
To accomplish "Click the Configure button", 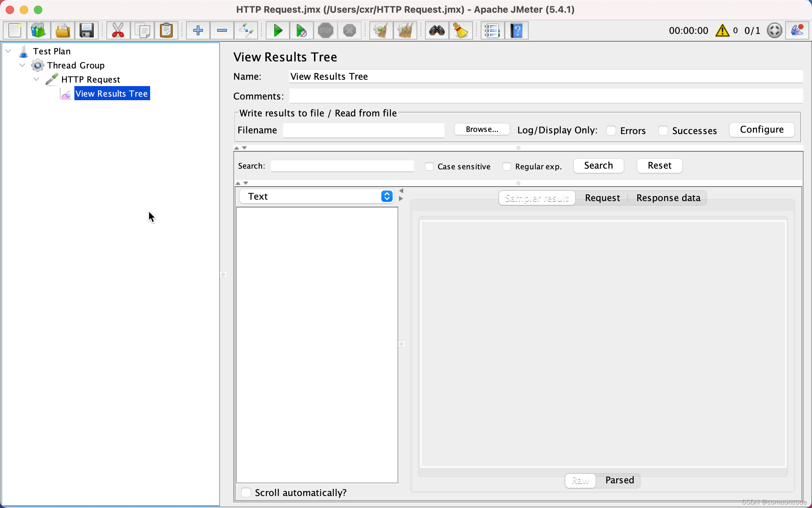I will pos(762,129).
